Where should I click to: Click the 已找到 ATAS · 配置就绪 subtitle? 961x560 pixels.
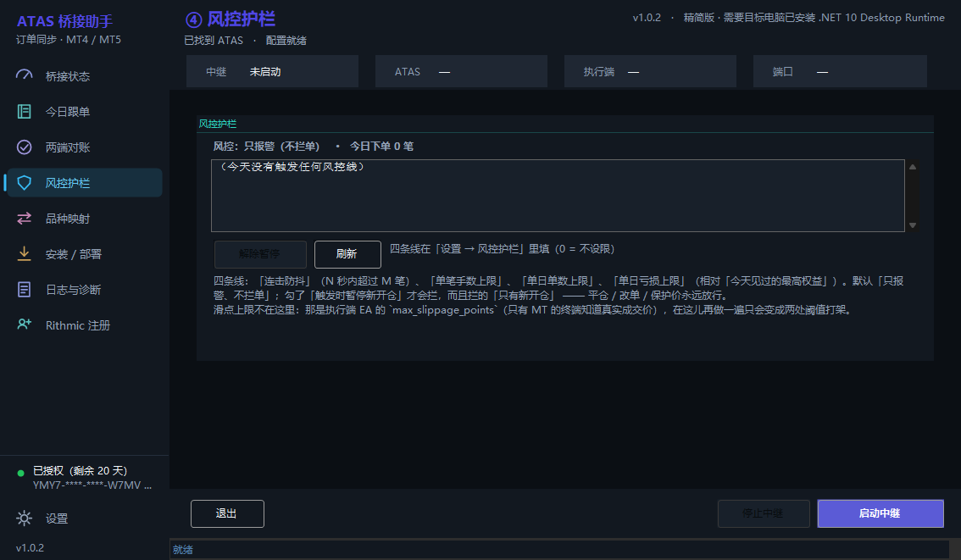click(x=245, y=41)
